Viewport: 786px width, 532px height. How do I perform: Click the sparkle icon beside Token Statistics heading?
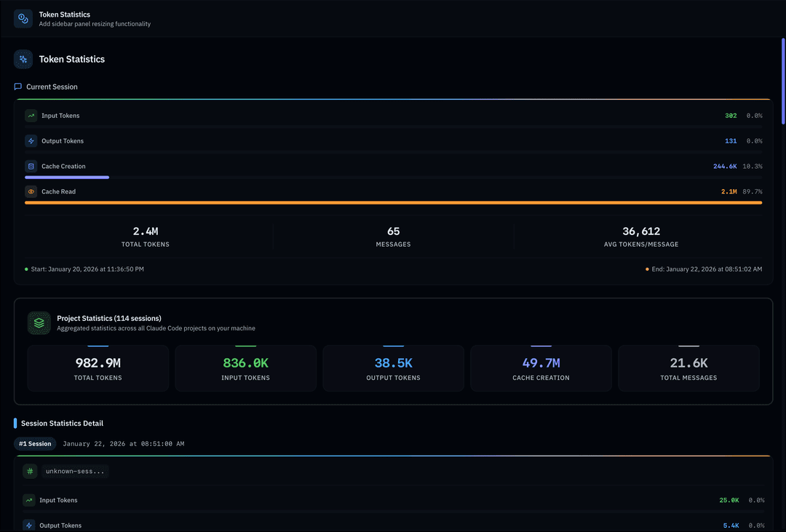coord(23,59)
